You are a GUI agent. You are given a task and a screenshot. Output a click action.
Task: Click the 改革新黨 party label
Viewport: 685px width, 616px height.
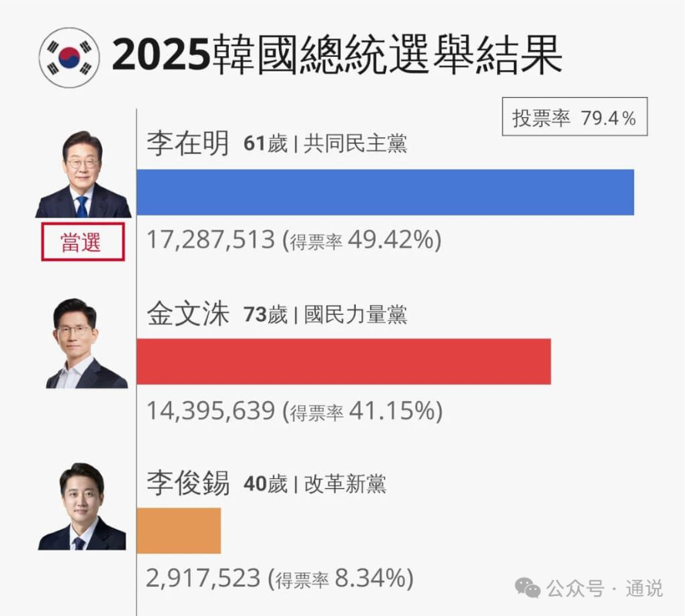pos(345,484)
